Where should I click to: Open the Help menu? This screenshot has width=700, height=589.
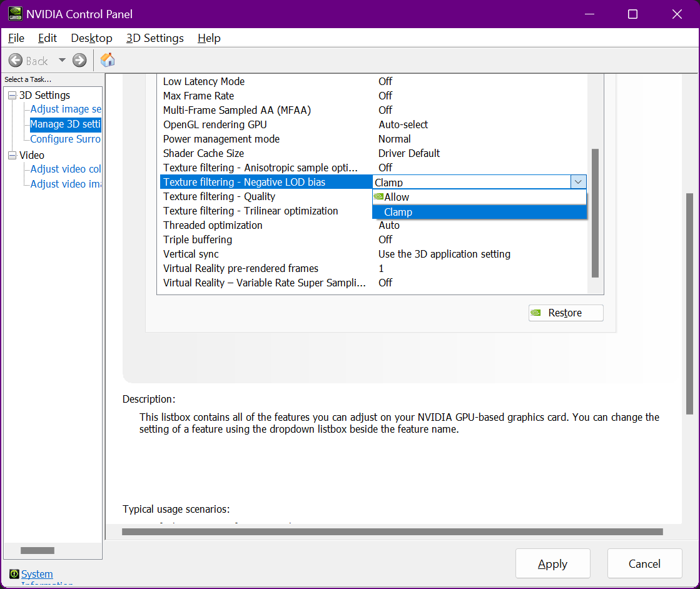click(209, 38)
